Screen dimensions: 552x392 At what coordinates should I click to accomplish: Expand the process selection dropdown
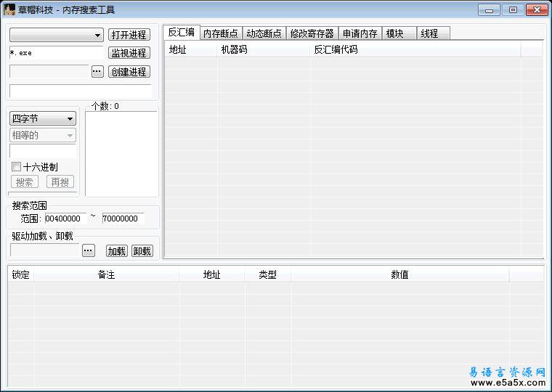57,35
